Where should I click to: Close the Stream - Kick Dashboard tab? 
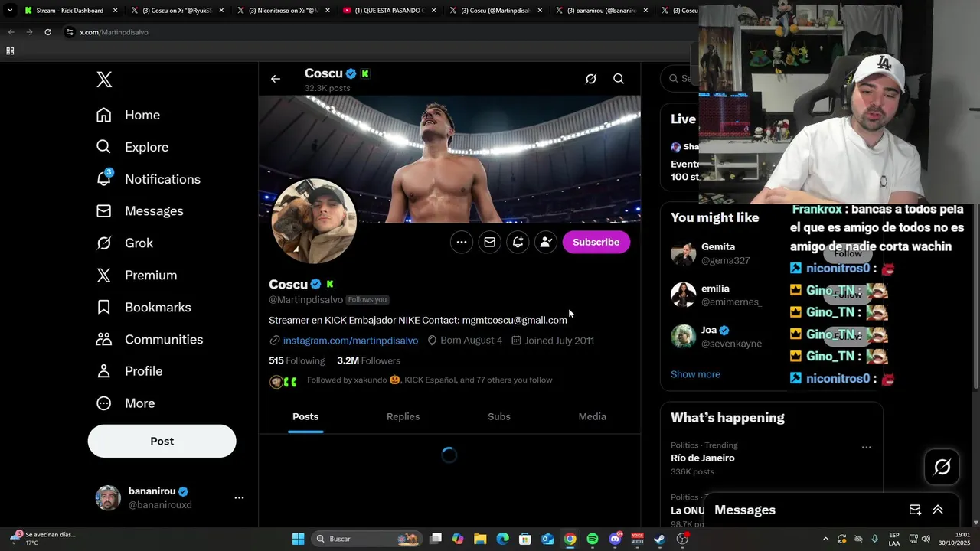116,11
